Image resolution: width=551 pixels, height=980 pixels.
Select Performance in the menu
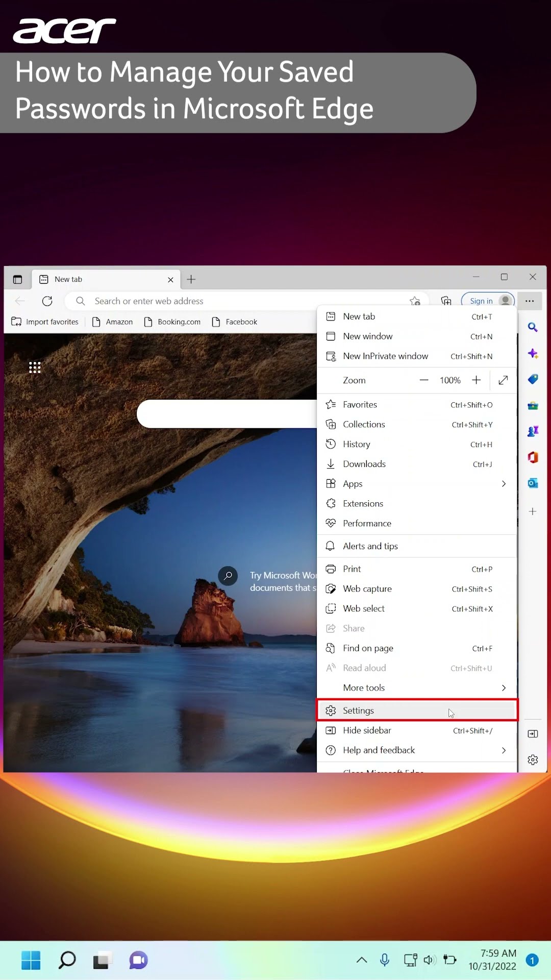coord(417,524)
